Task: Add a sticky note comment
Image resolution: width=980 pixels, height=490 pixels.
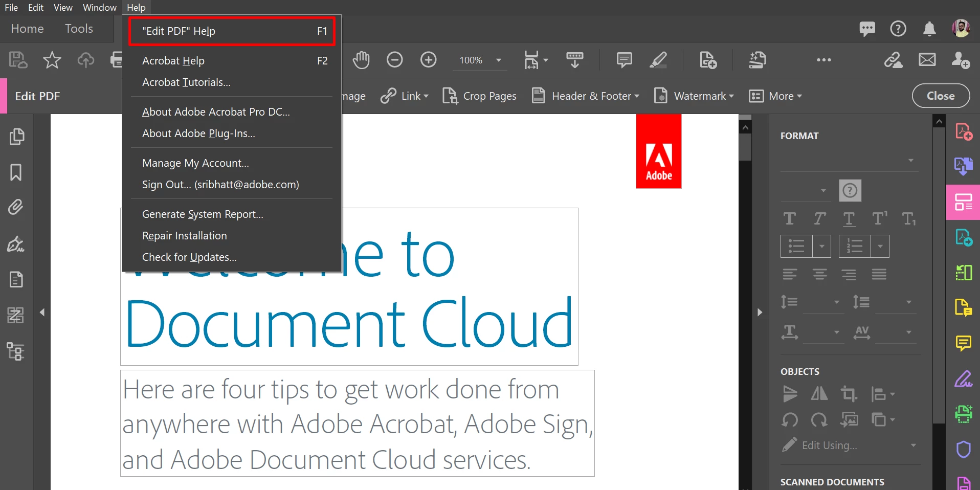Action: coord(624,60)
